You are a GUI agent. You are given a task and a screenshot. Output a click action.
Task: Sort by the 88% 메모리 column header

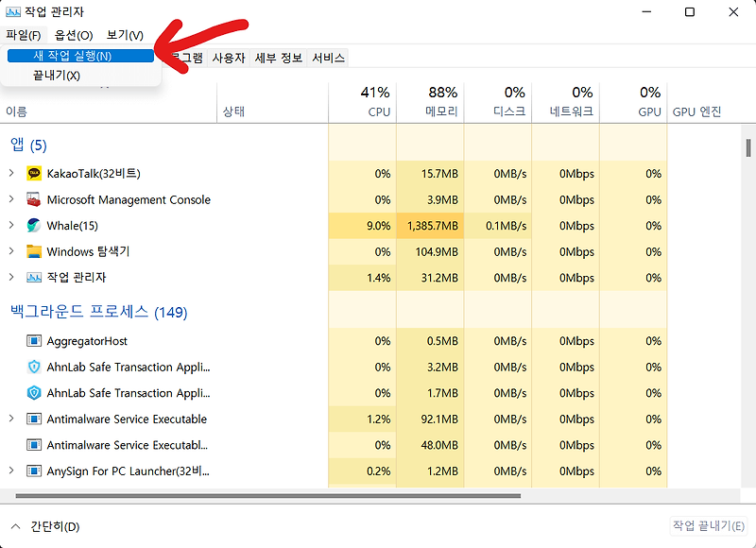pos(430,102)
